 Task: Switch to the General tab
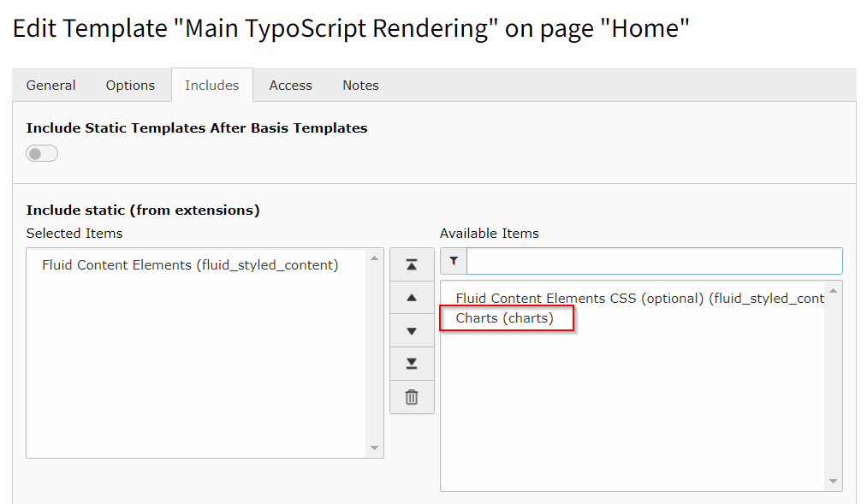[x=50, y=85]
